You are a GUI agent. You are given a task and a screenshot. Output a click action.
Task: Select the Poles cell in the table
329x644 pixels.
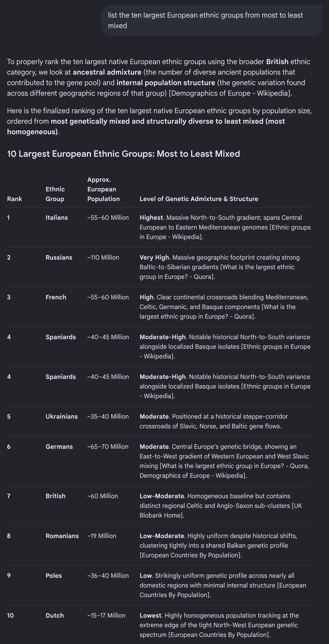[x=54, y=576]
